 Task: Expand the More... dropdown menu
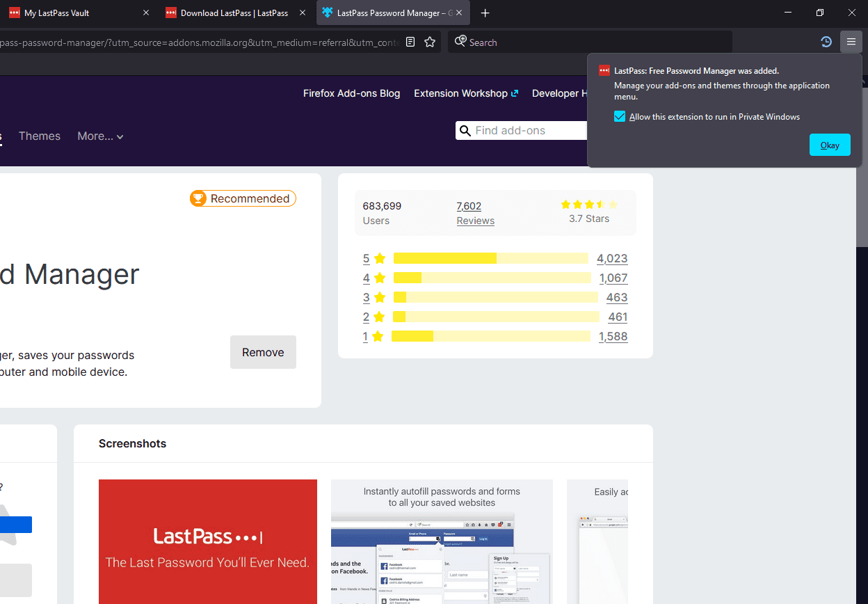pos(101,136)
